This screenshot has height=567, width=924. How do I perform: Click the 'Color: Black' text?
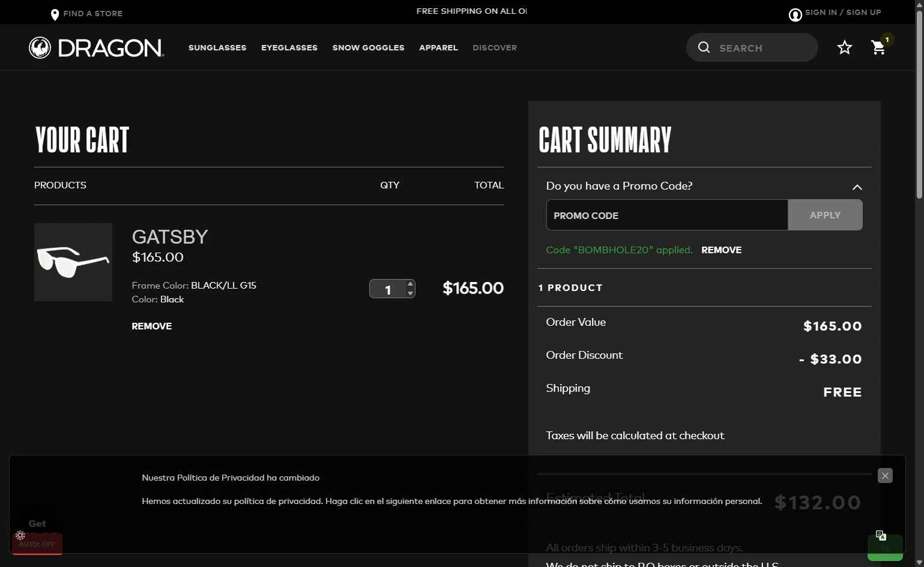pyautogui.click(x=158, y=299)
